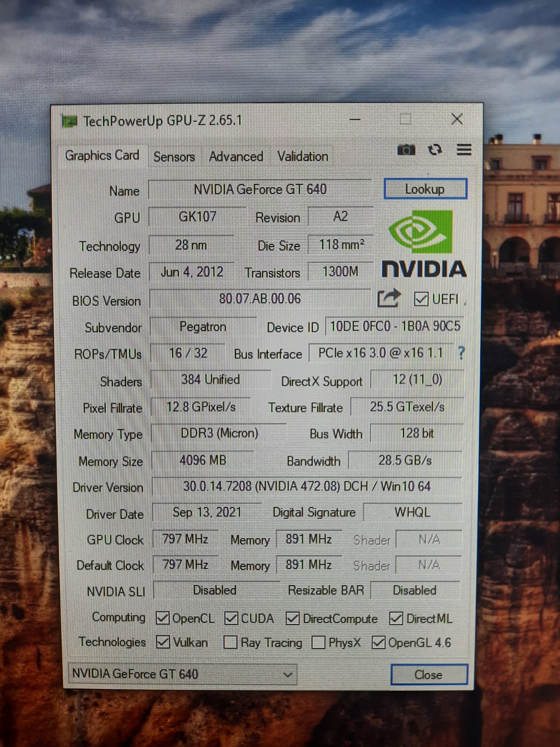Click the Resizable BAR field Disabled
The width and height of the screenshot is (560, 747).
pyautogui.click(x=415, y=591)
